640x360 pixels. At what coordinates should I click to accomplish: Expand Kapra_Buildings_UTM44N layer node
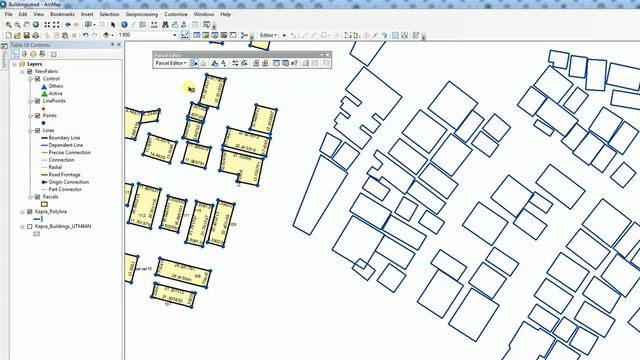(x=22, y=227)
